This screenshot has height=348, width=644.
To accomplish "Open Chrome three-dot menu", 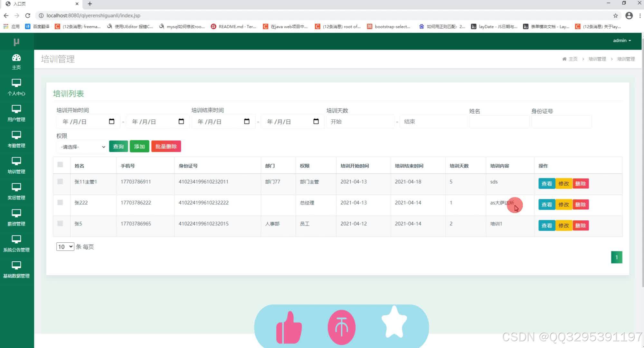I will tap(640, 15).
